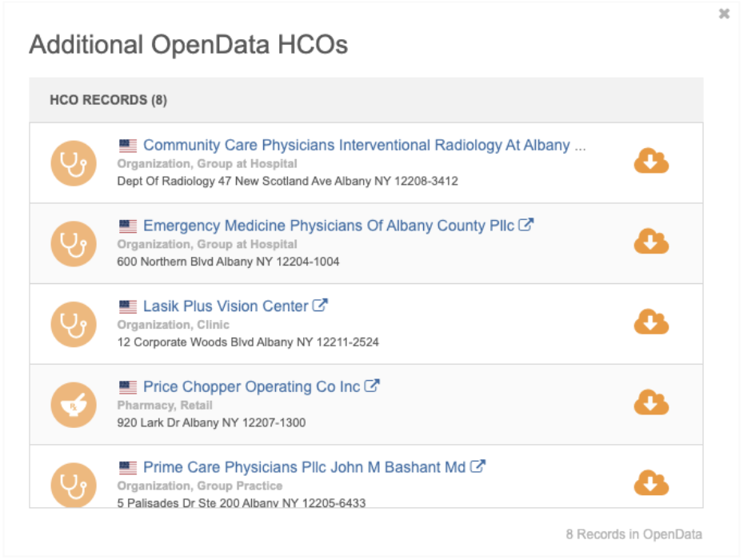The height and width of the screenshot is (560, 743).
Task: Open Price Chopper Operating Co Inc link
Action: pyautogui.click(x=251, y=386)
